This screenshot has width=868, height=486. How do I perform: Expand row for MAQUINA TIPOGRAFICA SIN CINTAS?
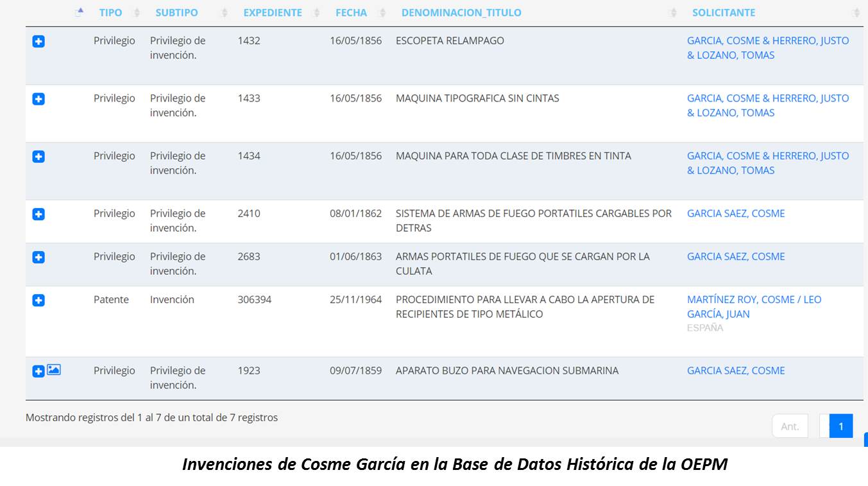38,100
